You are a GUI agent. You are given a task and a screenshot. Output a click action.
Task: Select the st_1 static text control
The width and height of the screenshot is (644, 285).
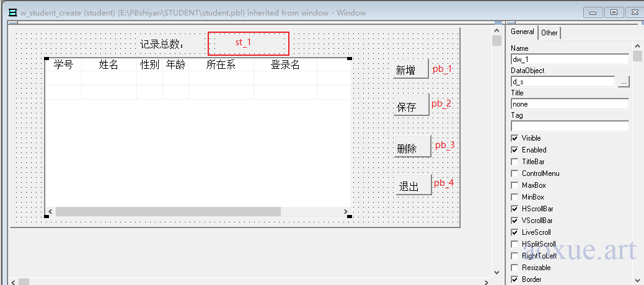pyautogui.click(x=249, y=43)
